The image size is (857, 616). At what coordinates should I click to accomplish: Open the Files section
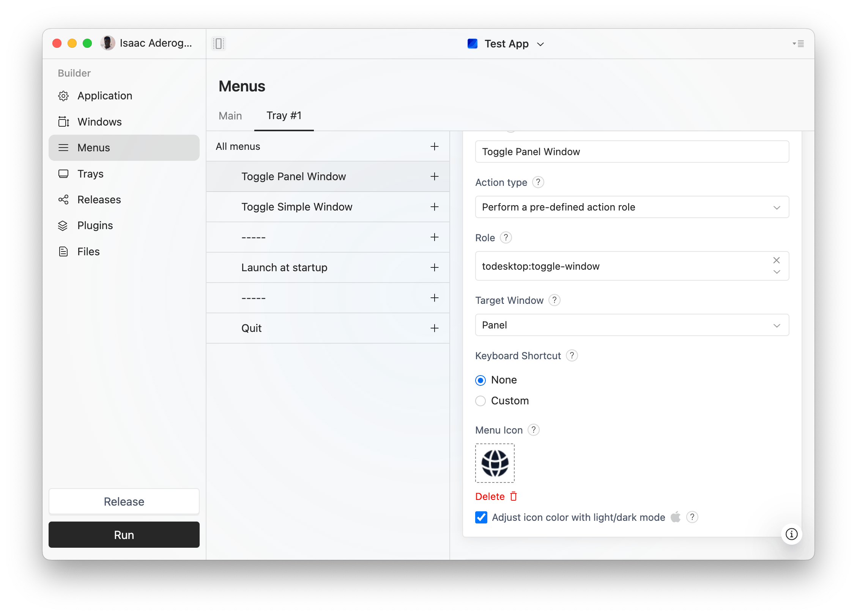[88, 251]
